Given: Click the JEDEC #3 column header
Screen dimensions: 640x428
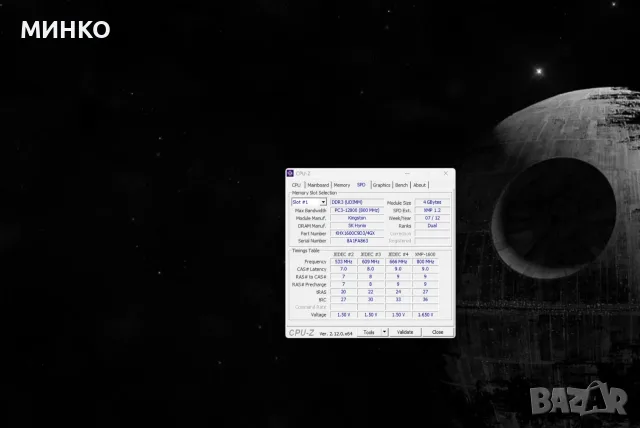Looking at the screenshot, I should [x=371, y=254].
